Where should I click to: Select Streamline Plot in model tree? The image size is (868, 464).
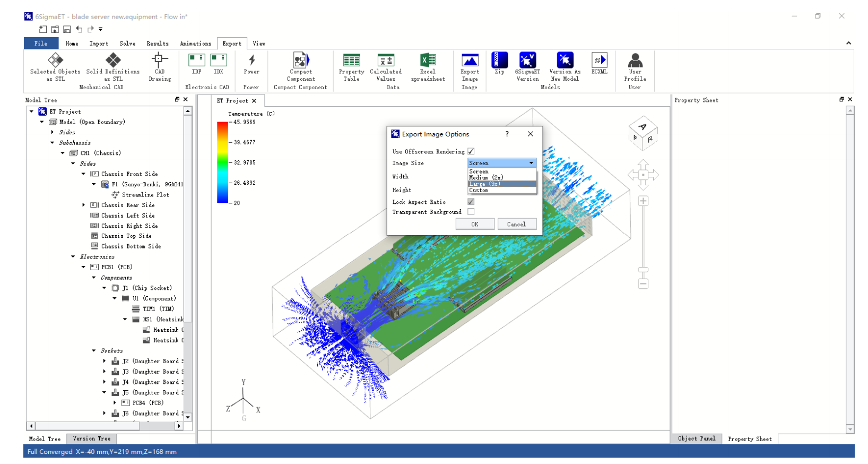tap(145, 195)
